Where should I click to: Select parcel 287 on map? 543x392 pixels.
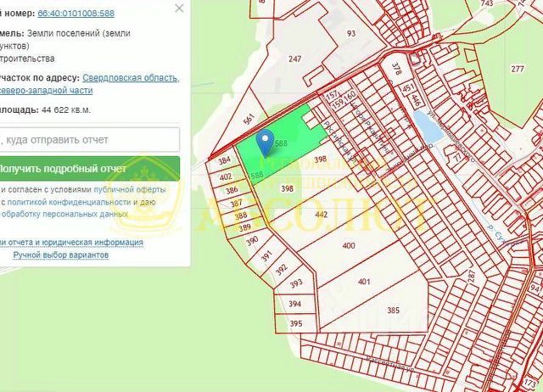473,277
